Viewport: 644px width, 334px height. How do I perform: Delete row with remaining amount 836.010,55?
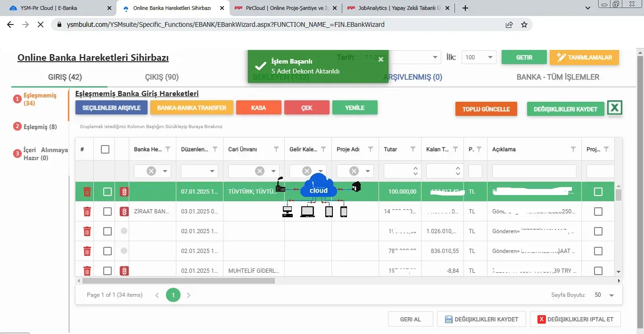[x=87, y=251]
